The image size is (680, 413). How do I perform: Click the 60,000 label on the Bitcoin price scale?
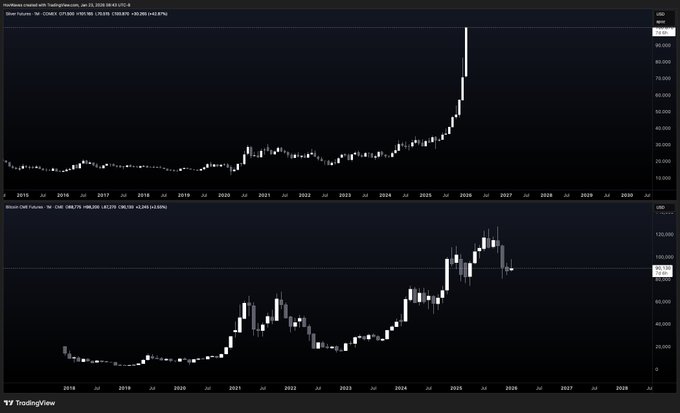(x=665, y=302)
